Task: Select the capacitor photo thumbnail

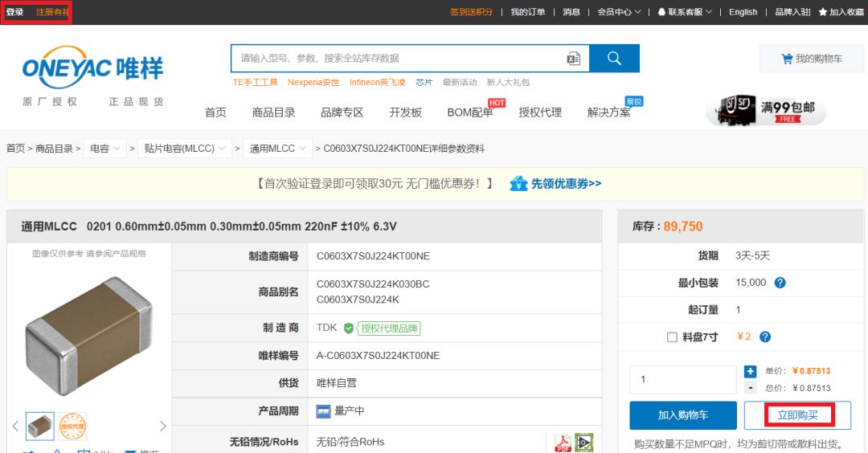Action: click(x=40, y=426)
